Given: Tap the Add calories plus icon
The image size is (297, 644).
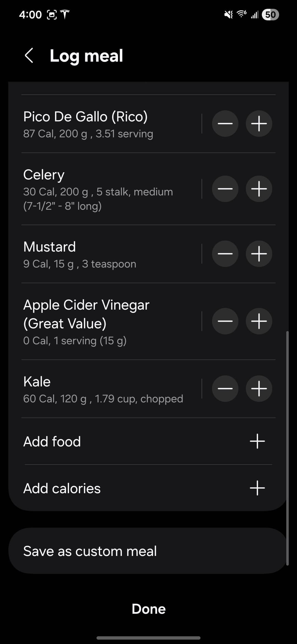Looking at the screenshot, I should click(257, 488).
